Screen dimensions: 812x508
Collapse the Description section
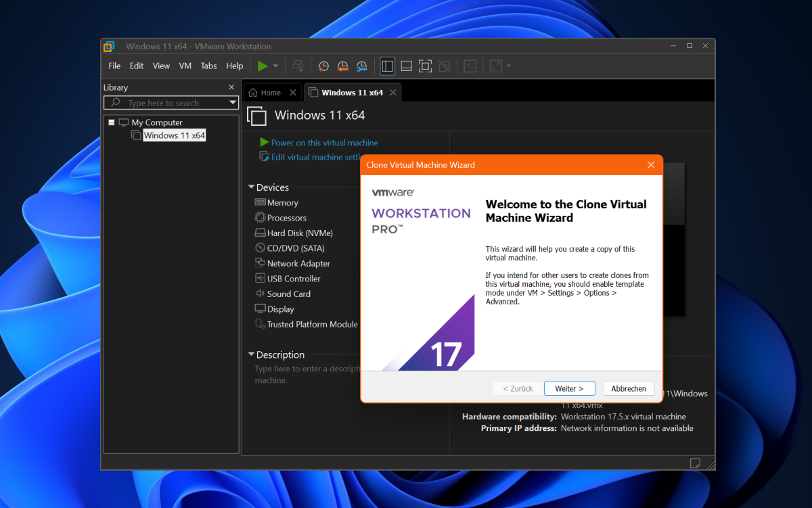point(250,354)
